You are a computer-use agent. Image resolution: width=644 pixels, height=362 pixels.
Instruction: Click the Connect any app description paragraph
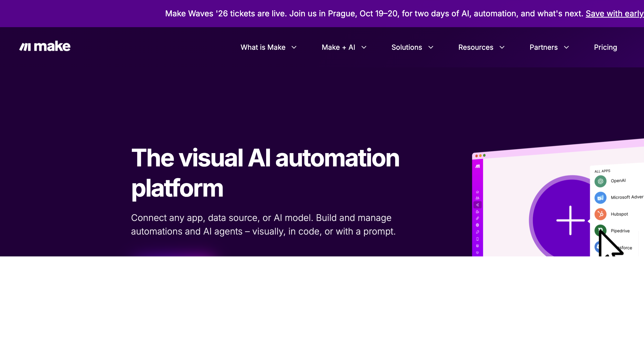pyautogui.click(x=263, y=224)
